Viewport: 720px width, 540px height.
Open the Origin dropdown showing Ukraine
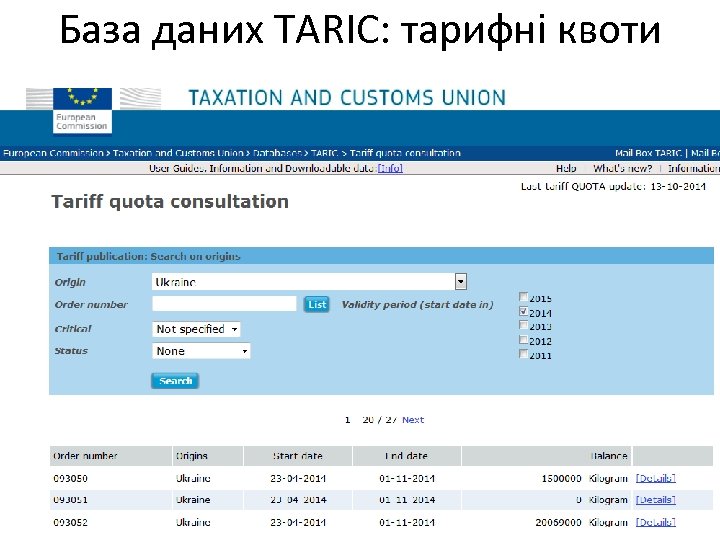(x=309, y=281)
